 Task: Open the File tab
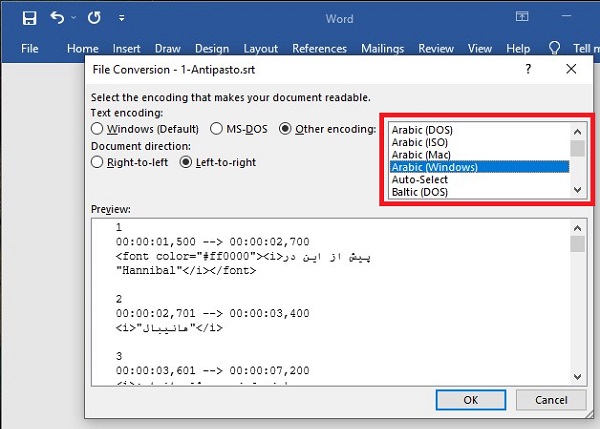(29, 49)
